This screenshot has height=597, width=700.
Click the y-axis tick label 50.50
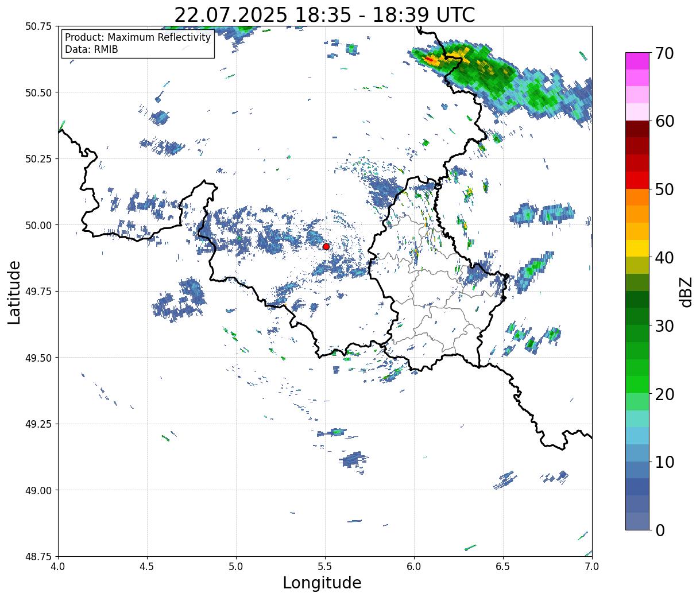pyautogui.click(x=38, y=92)
